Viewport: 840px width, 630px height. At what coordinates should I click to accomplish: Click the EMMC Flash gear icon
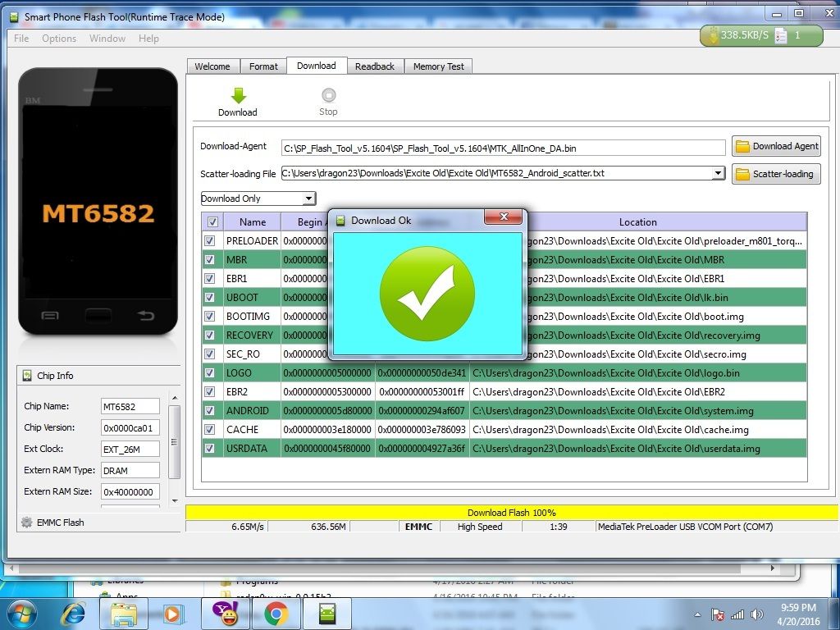coord(26,523)
